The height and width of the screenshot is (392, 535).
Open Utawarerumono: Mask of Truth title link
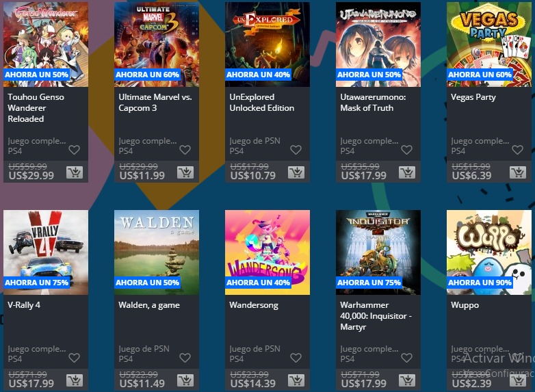[x=373, y=103]
